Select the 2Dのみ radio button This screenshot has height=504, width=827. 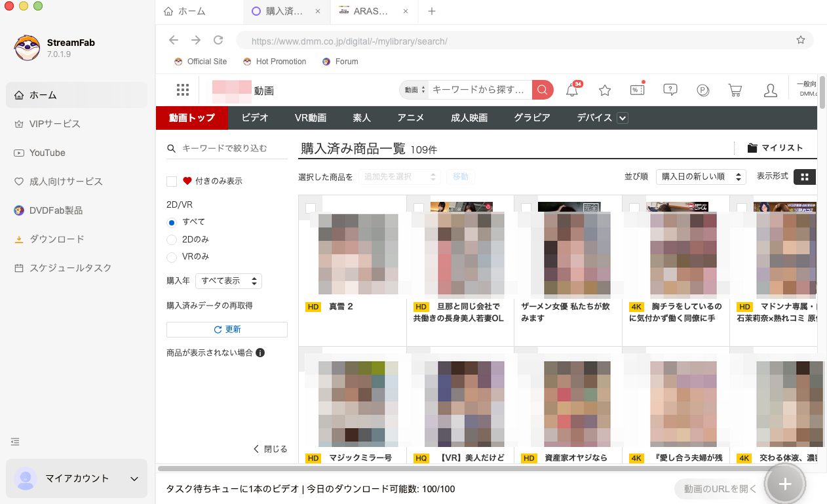coord(172,239)
